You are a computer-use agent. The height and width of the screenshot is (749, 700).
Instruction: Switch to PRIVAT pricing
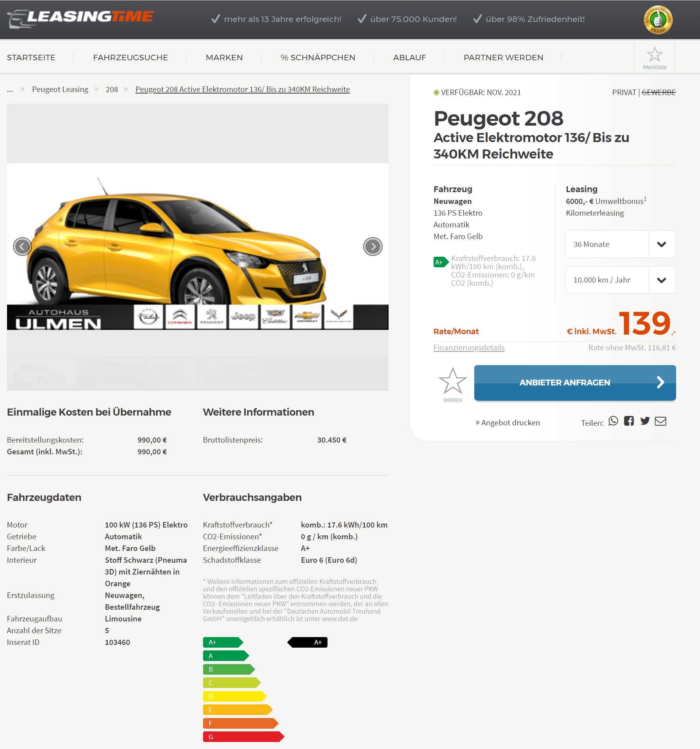pos(624,92)
